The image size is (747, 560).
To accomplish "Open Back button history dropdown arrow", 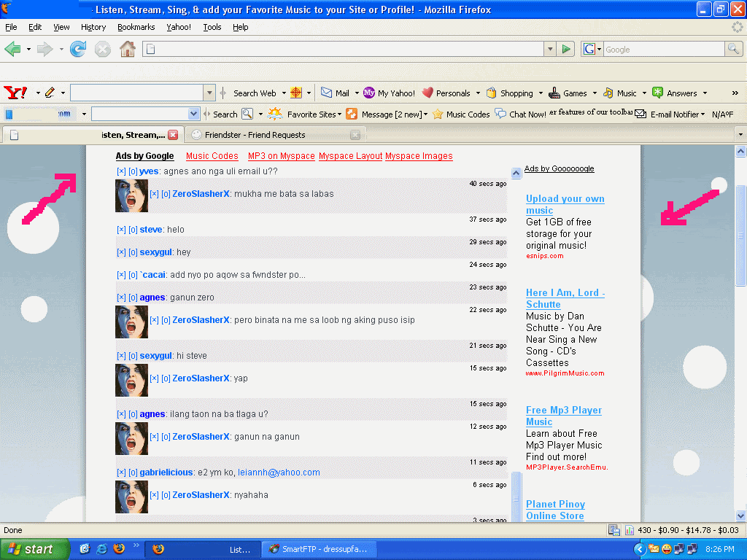I will click(x=28, y=49).
